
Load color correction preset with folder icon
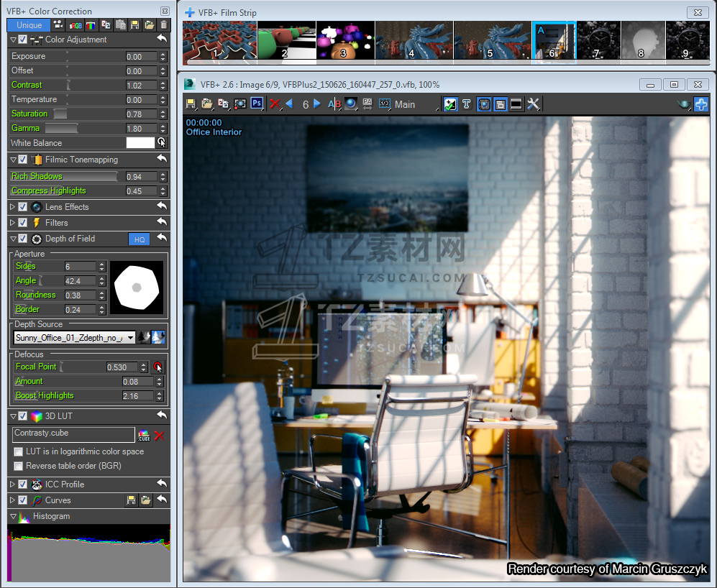pyautogui.click(x=150, y=24)
